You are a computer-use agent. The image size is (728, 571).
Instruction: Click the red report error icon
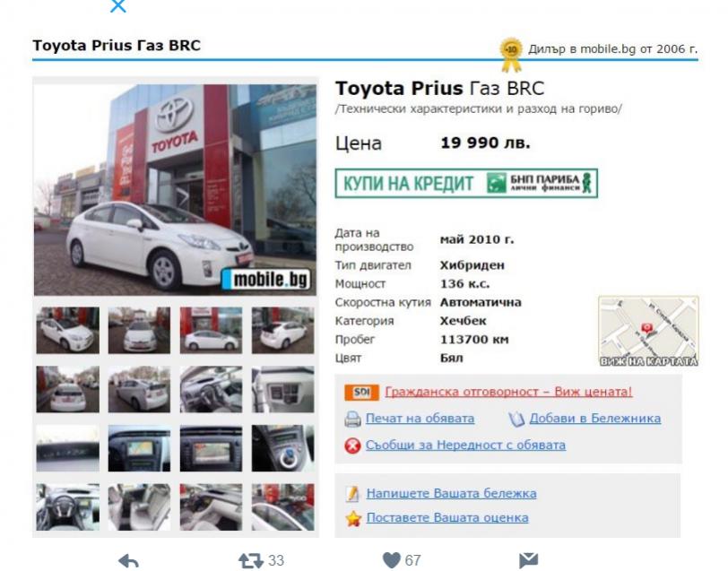coord(353,446)
